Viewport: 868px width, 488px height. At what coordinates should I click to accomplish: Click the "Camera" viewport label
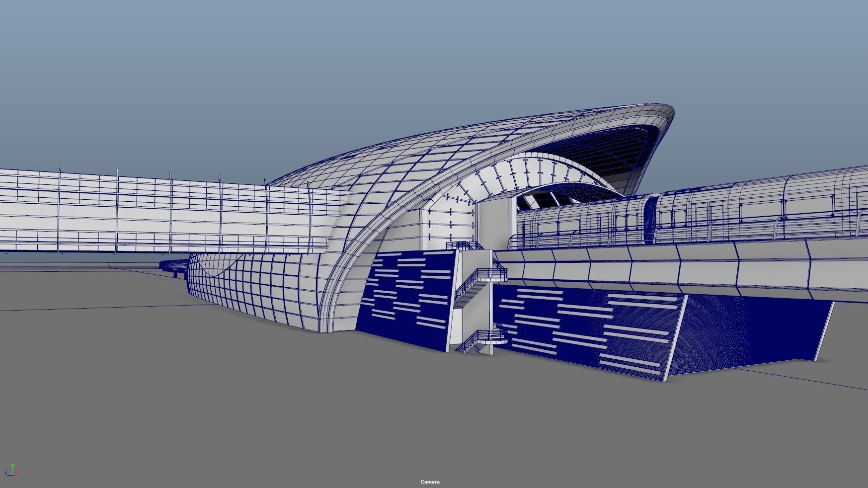[x=430, y=482]
